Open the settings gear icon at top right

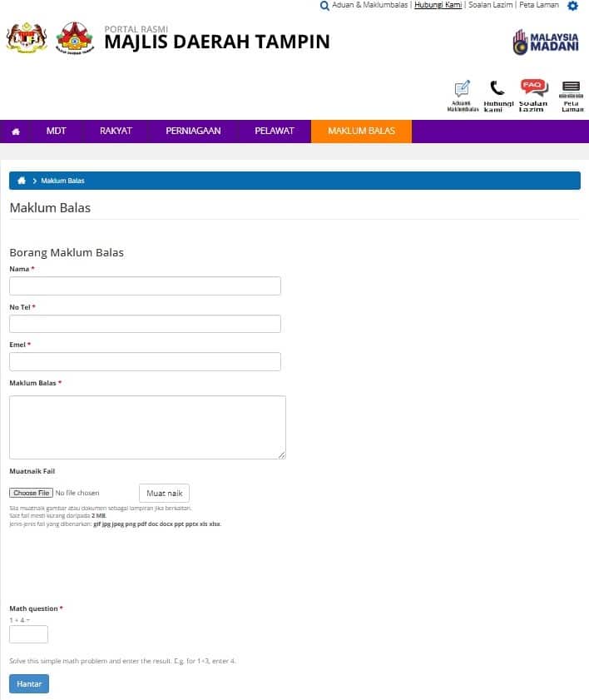(x=572, y=6)
